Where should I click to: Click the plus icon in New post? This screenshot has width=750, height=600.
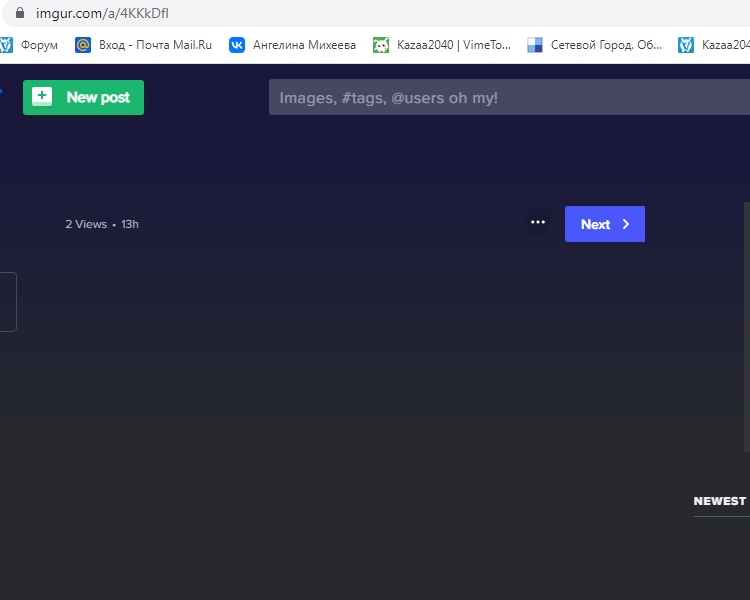click(x=42, y=97)
